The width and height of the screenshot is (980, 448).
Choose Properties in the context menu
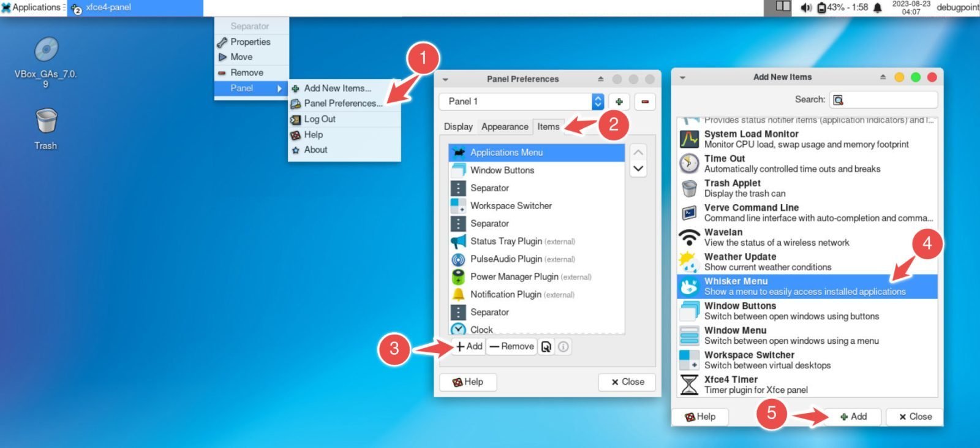coord(251,42)
